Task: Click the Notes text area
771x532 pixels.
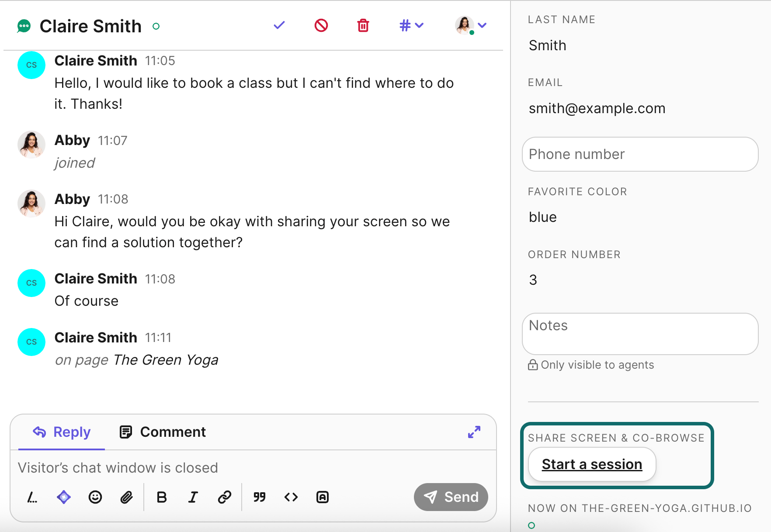Action: point(640,334)
